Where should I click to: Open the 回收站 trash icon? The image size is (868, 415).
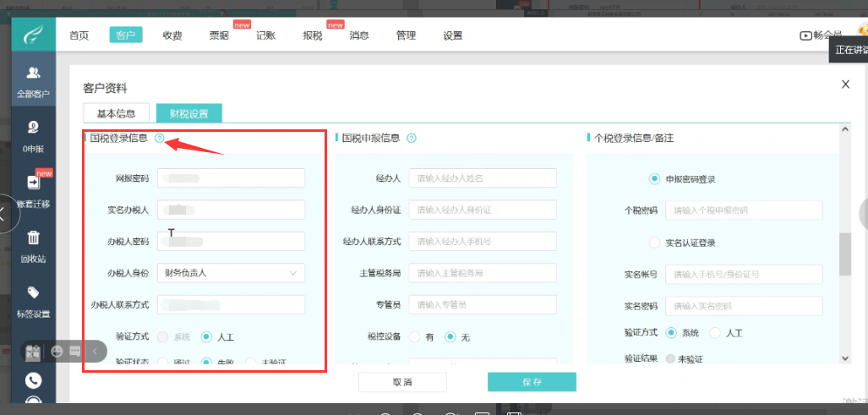[34, 245]
